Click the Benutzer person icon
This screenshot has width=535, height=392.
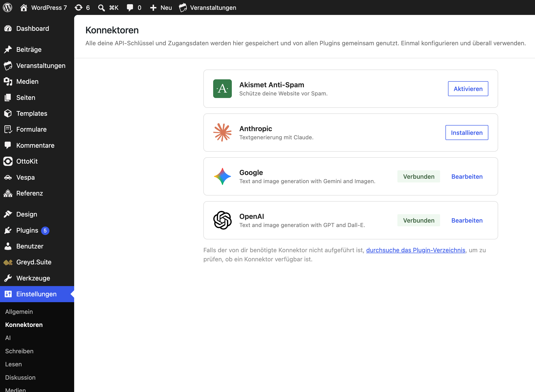[x=8, y=246]
